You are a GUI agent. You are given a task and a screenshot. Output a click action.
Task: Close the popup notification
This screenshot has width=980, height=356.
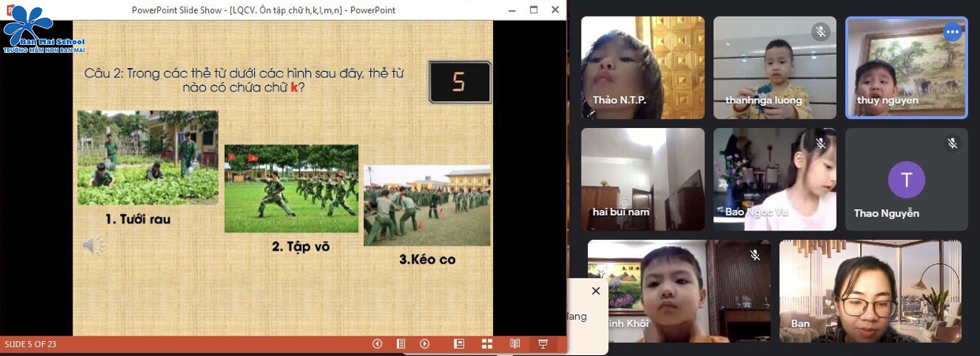point(596,290)
